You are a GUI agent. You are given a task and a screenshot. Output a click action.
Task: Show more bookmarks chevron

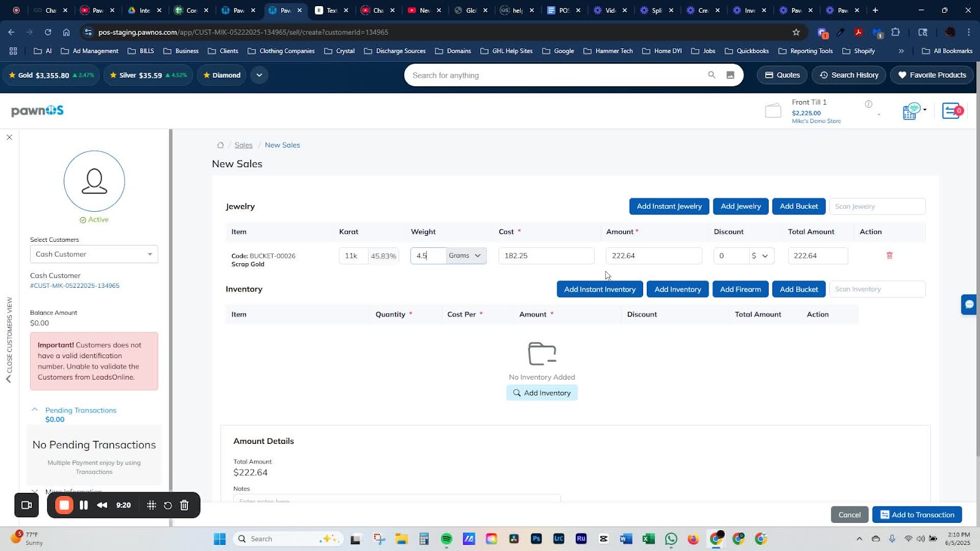901,51
